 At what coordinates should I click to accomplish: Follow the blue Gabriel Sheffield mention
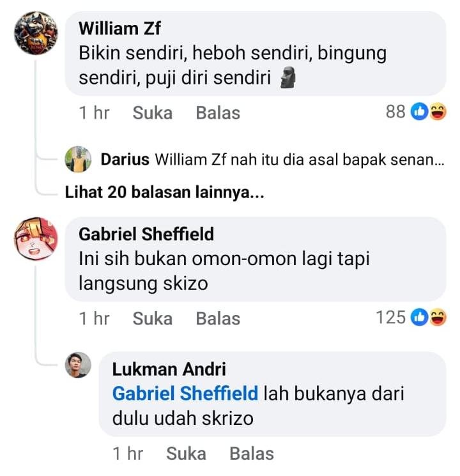[185, 394]
